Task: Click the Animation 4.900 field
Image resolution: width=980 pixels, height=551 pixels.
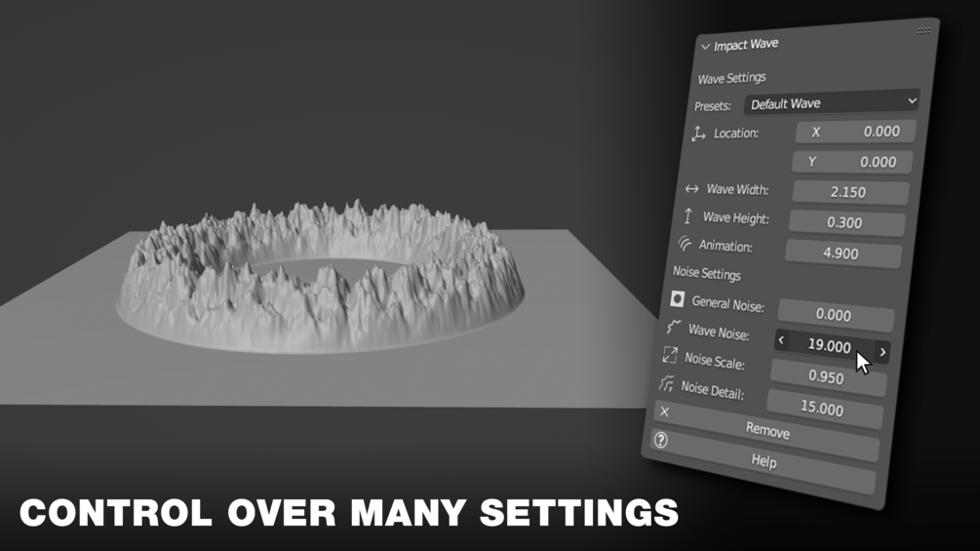Action: [843, 253]
